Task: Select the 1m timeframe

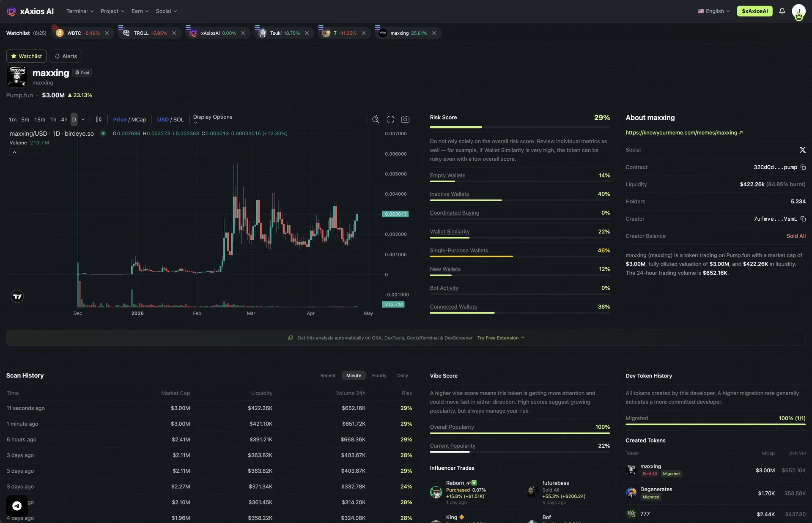Action: click(x=13, y=120)
